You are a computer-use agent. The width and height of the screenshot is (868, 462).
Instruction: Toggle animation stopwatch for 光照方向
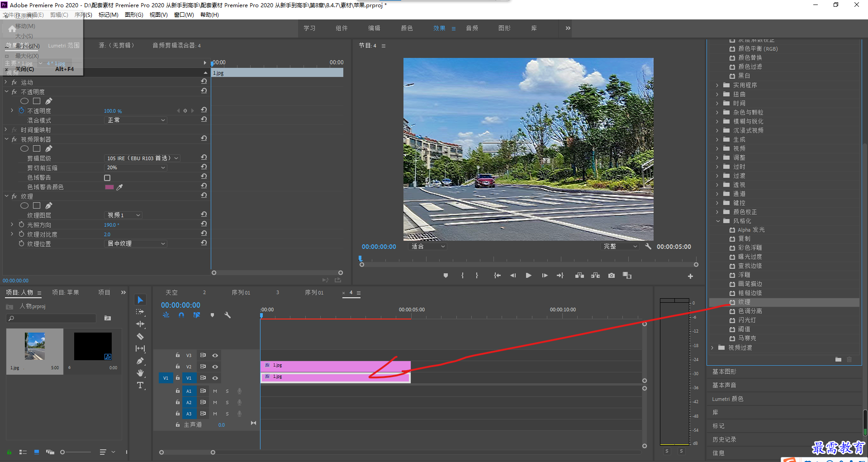21,224
